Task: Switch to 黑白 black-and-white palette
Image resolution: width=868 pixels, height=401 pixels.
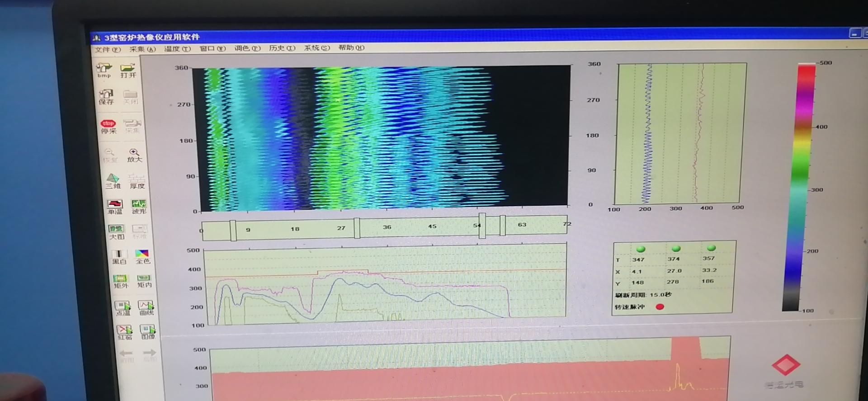Action: (x=119, y=256)
